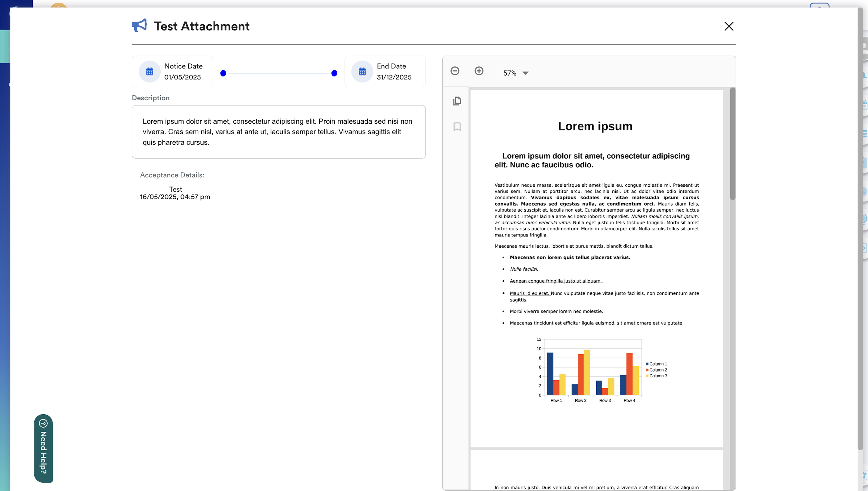Click the dialog's outer vertical scrollbar
868x491 pixels.
click(x=860, y=229)
